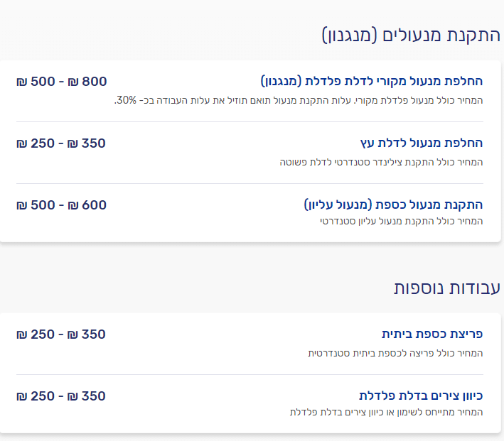Click the התקנת מנעולים (מנגנון) section heading

[411, 36]
